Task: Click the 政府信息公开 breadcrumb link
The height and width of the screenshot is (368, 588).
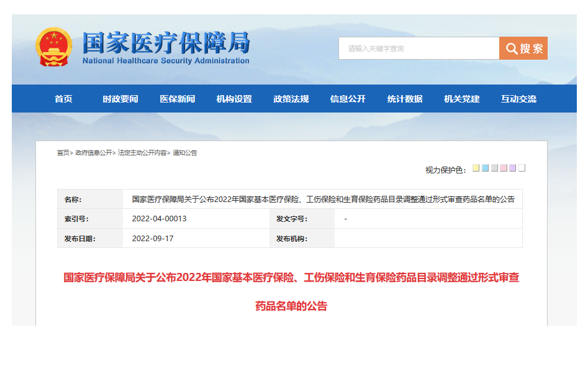Action: click(93, 153)
